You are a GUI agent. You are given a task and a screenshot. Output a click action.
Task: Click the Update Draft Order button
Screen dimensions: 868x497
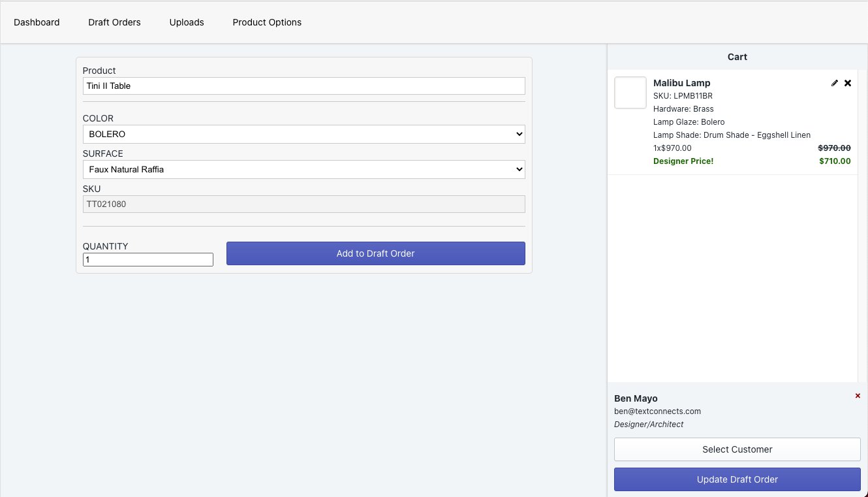pos(737,479)
